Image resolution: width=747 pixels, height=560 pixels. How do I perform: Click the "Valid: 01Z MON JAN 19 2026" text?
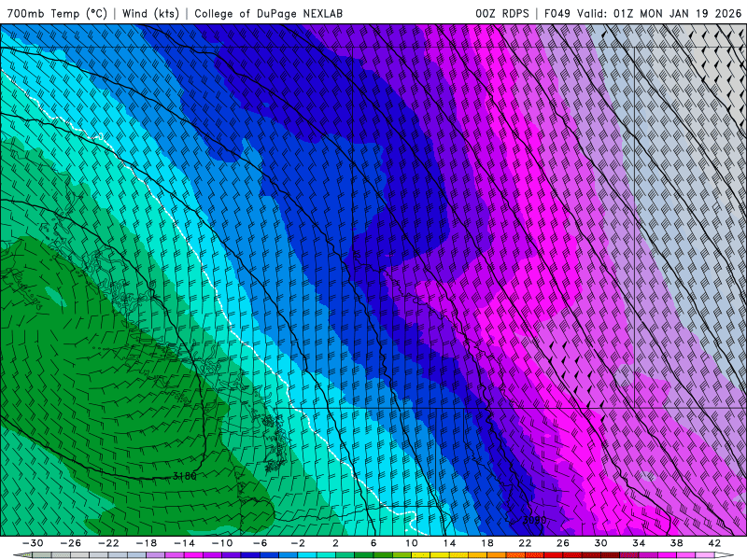(x=659, y=13)
